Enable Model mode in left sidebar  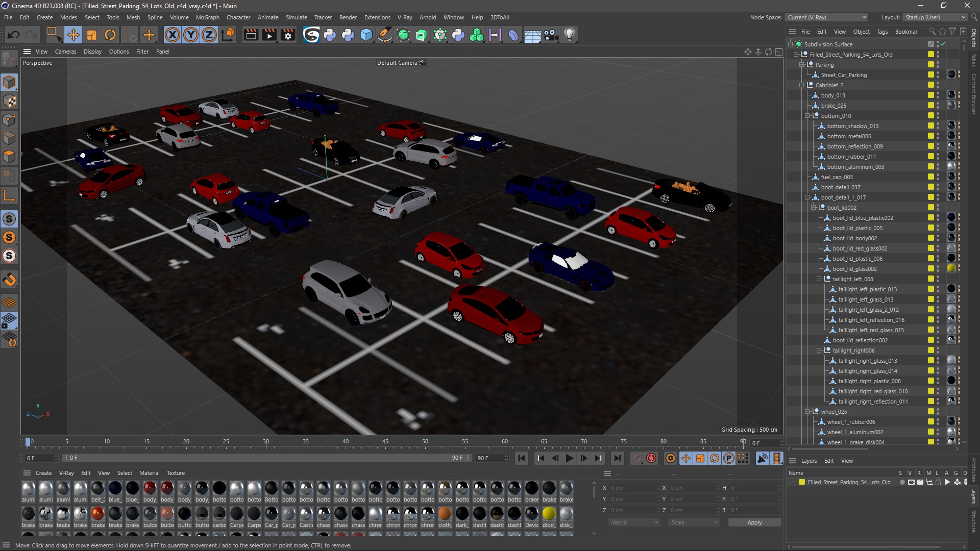click(9, 82)
